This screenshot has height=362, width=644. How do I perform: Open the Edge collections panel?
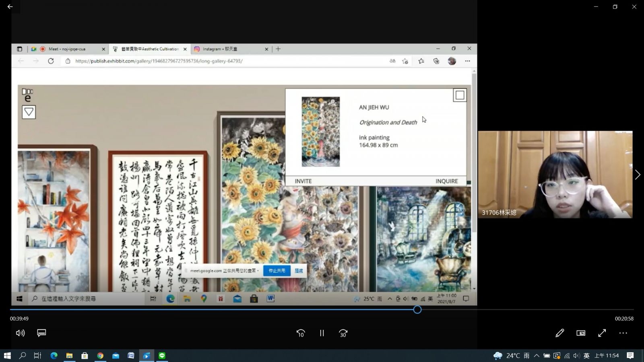[x=436, y=61]
